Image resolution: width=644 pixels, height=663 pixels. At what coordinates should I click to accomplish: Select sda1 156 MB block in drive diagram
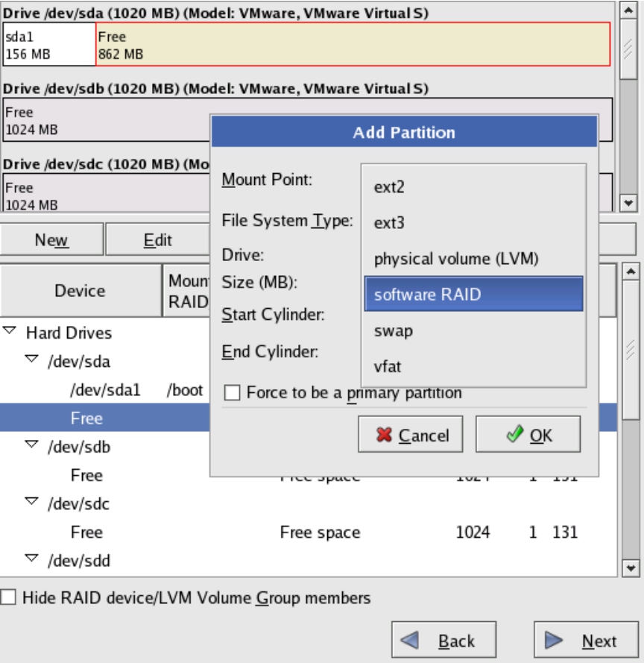(49, 45)
